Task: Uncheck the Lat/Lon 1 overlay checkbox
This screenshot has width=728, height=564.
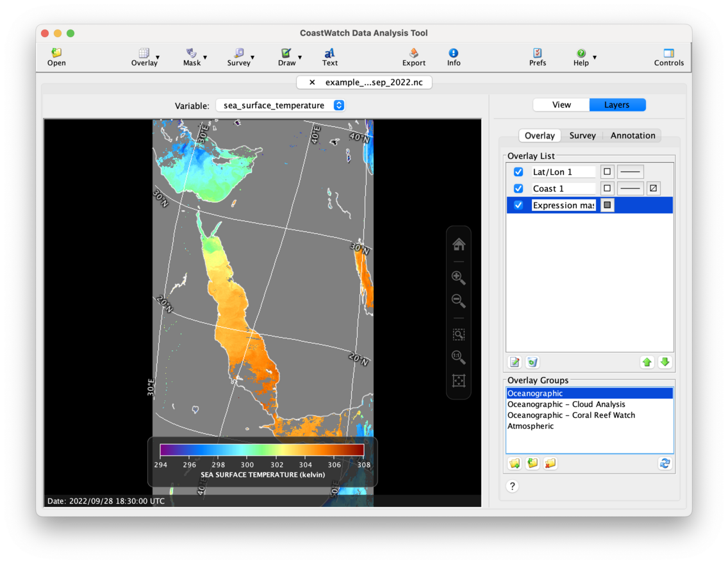Action: [x=518, y=172]
